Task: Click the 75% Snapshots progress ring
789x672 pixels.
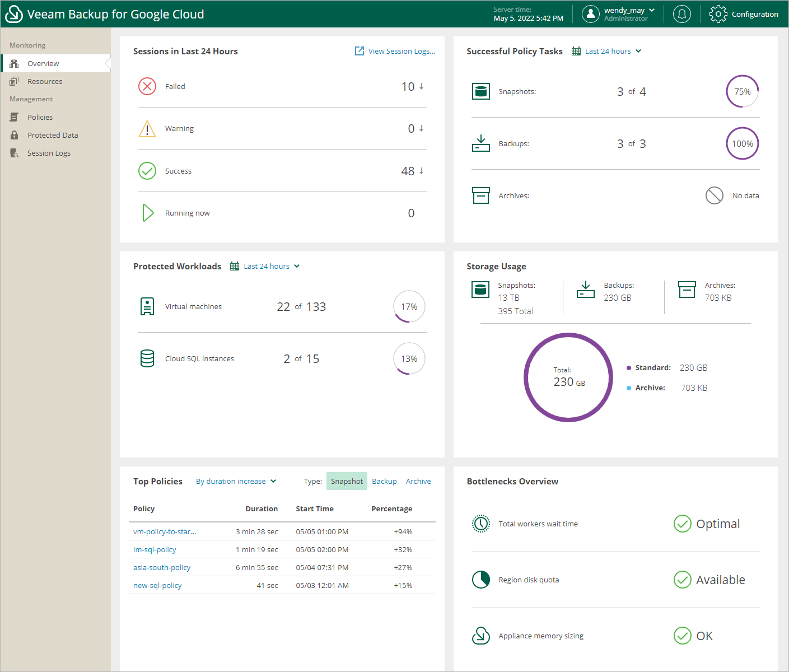Action: 743,91
